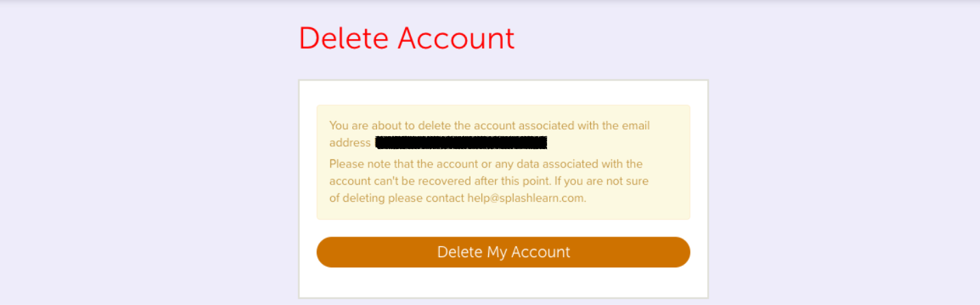Click empty space right of the redacted email
Screen dimensions: 980x305
tap(615, 143)
